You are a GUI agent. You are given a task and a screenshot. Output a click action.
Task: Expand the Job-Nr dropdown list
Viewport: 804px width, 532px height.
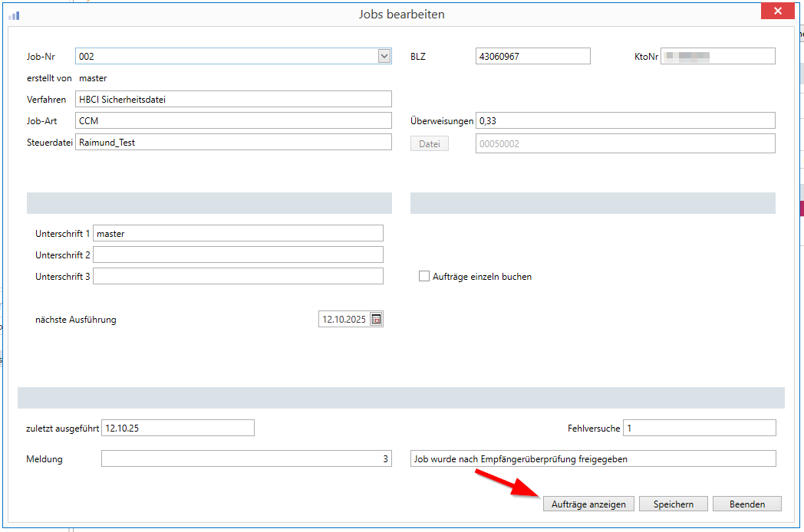[384, 56]
